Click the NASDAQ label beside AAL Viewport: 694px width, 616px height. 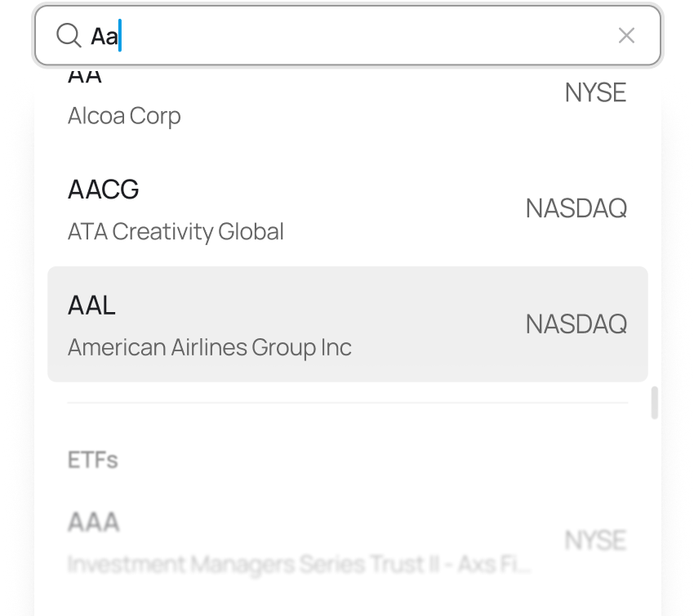pyautogui.click(x=576, y=324)
